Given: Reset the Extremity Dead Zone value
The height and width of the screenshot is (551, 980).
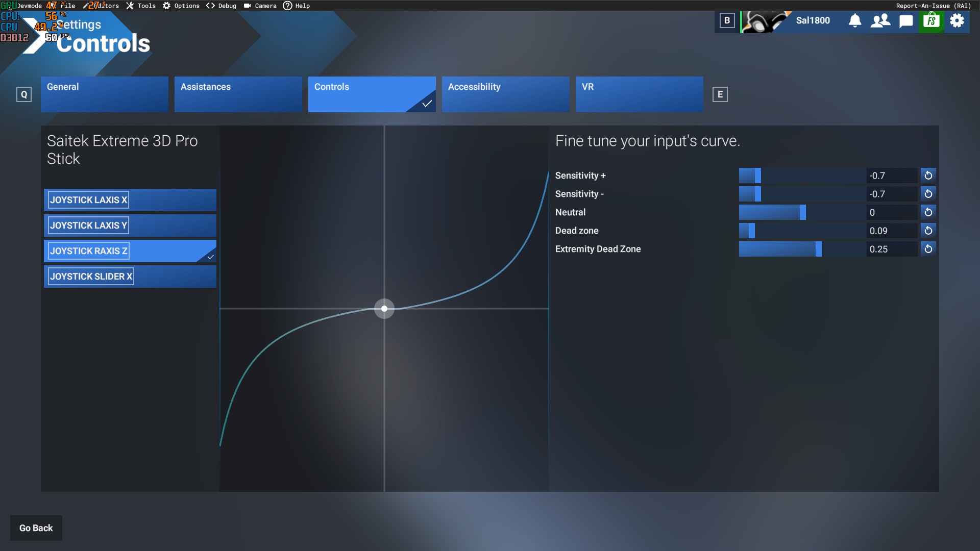Looking at the screenshot, I should pos(928,249).
